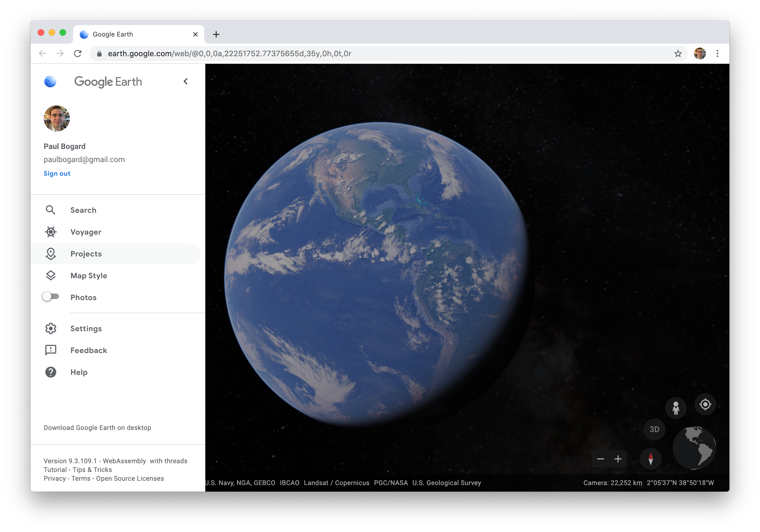This screenshot has width=760, height=532.
Task: Select the Pegman street view control
Action: (x=676, y=408)
